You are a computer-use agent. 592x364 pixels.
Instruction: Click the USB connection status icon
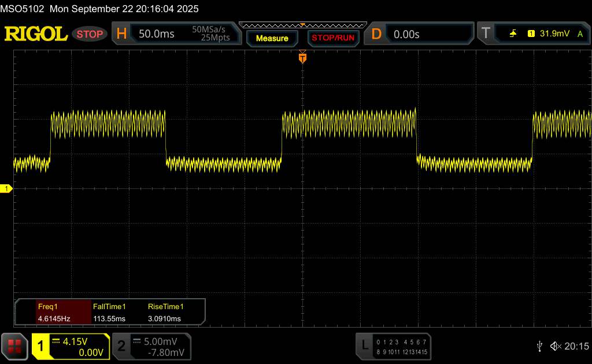click(x=539, y=346)
